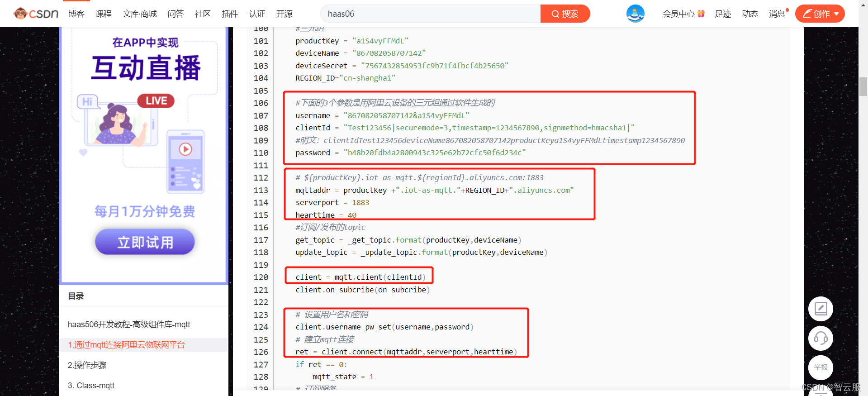
Task: Jump to section 3. Class-mqtt
Action: 91,385
